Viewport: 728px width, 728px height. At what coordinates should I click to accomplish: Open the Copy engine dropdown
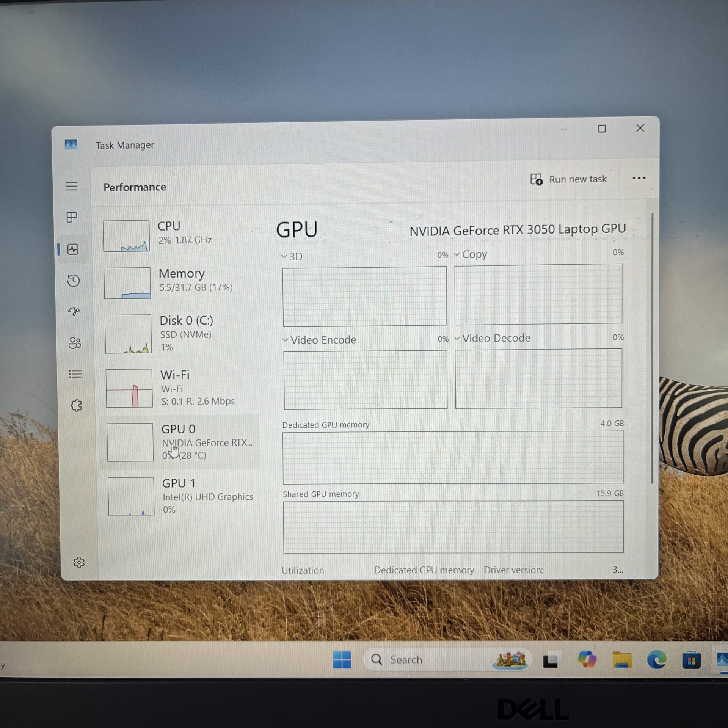471,254
